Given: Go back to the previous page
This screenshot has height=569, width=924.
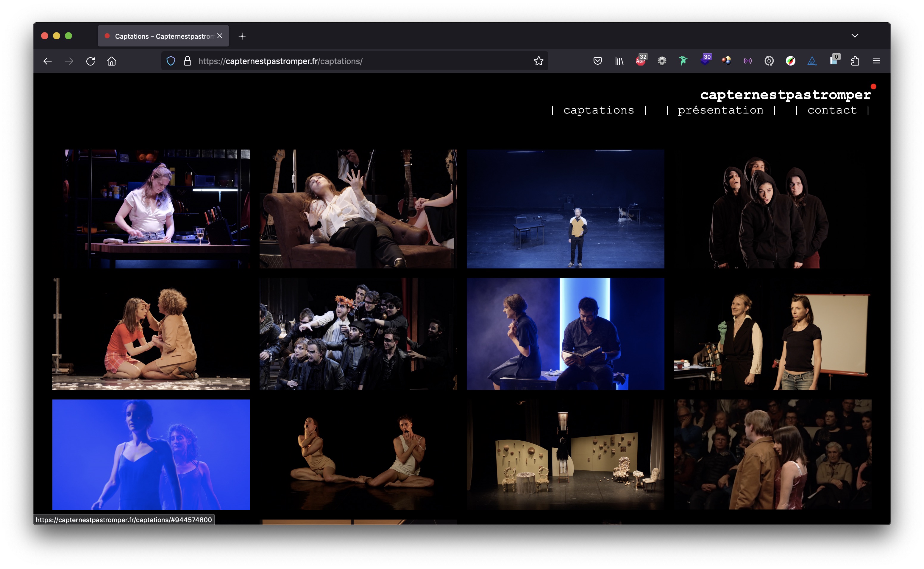Looking at the screenshot, I should 47,61.
